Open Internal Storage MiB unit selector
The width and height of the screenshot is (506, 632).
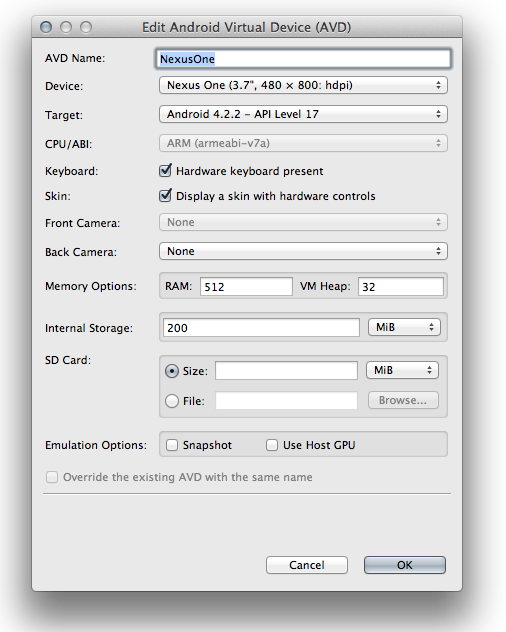(x=404, y=327)
